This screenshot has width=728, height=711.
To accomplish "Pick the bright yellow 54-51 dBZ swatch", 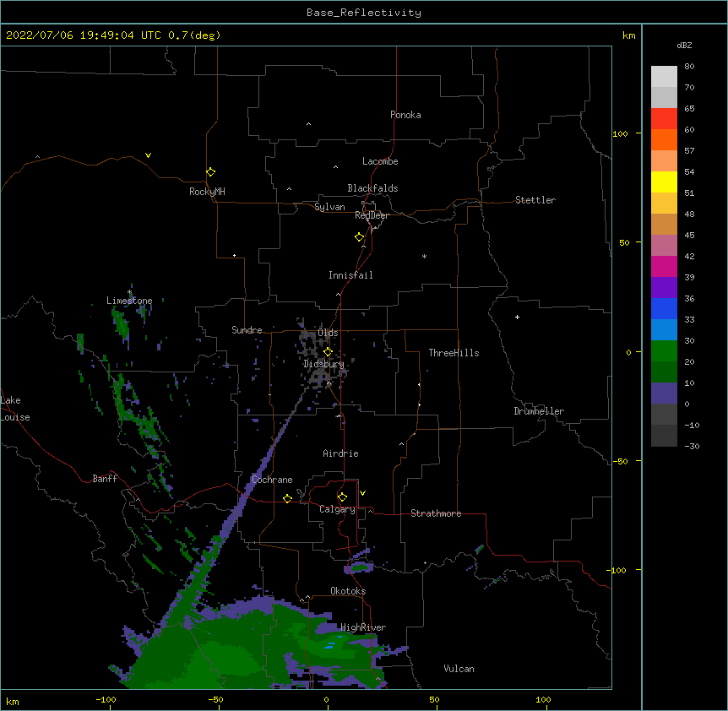I will point(664,182).
